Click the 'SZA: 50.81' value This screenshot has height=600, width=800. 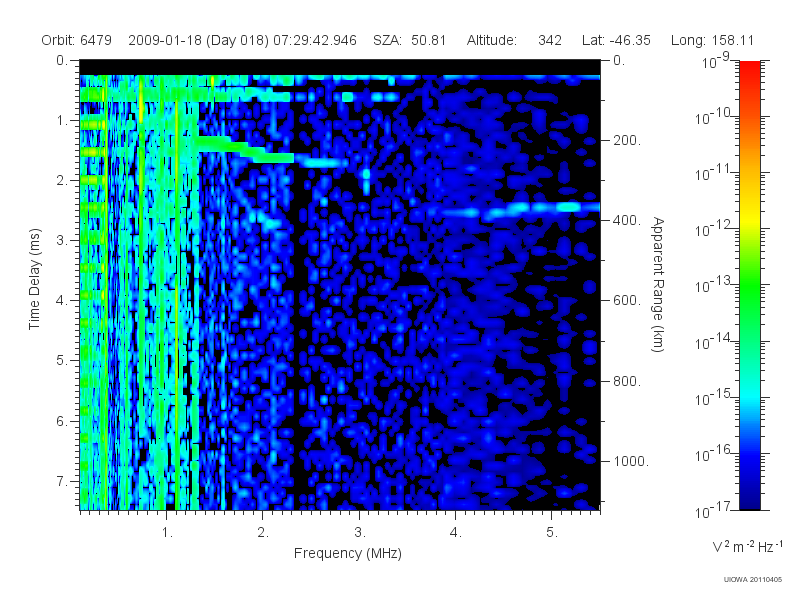410,40
